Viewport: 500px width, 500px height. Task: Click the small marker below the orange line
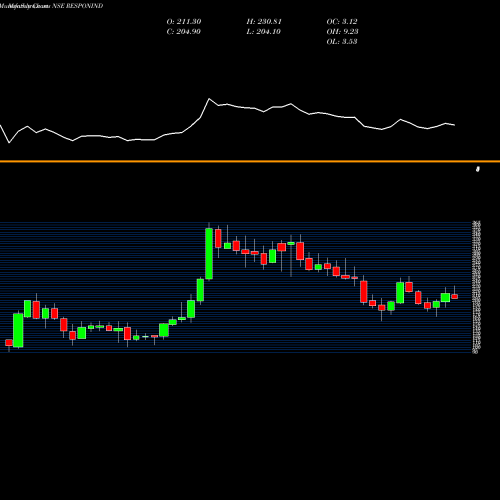click(478, 169)
